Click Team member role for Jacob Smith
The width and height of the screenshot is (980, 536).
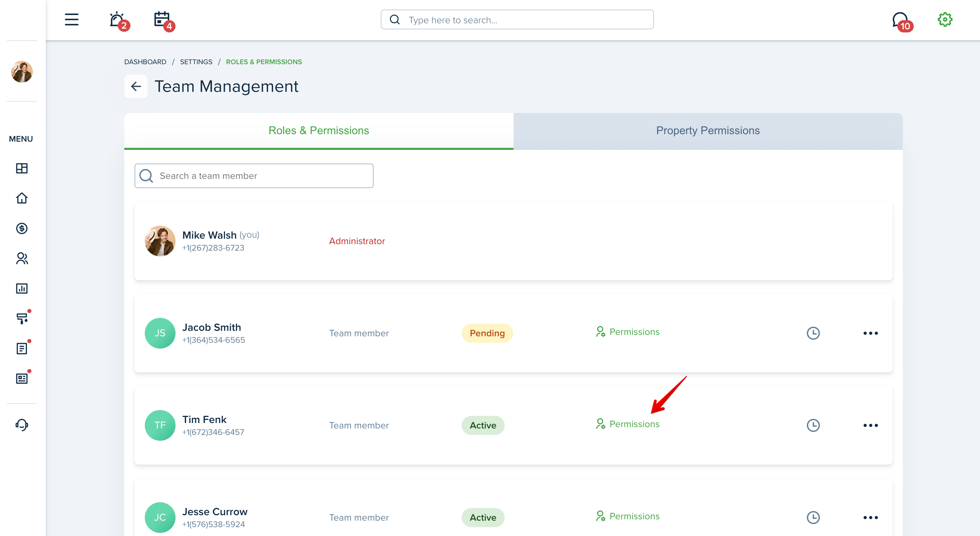(359, 333)
